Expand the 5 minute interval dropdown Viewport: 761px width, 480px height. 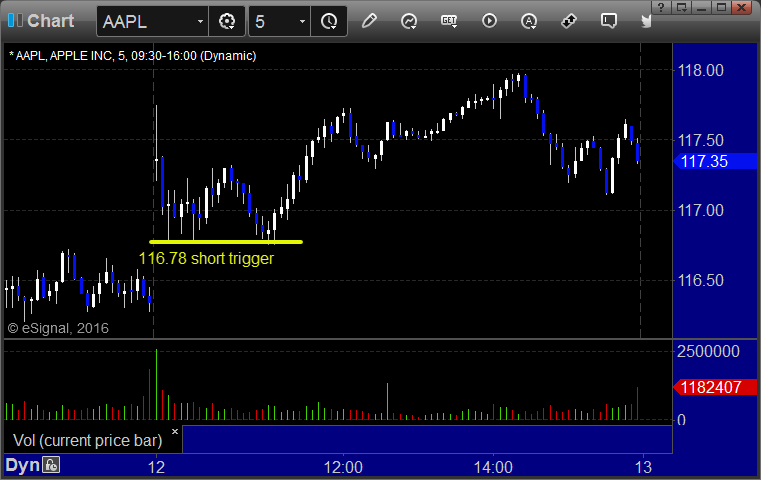coord(302,21)
